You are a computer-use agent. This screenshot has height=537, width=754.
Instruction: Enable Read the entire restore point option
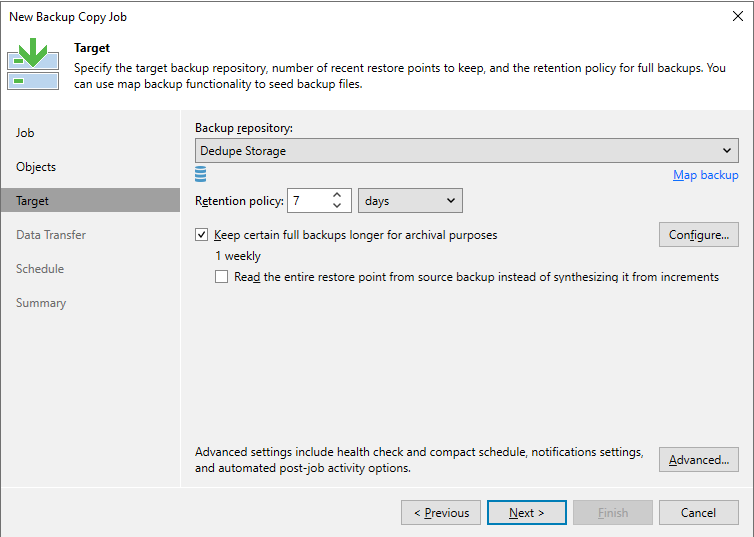(x=222, y=277)
